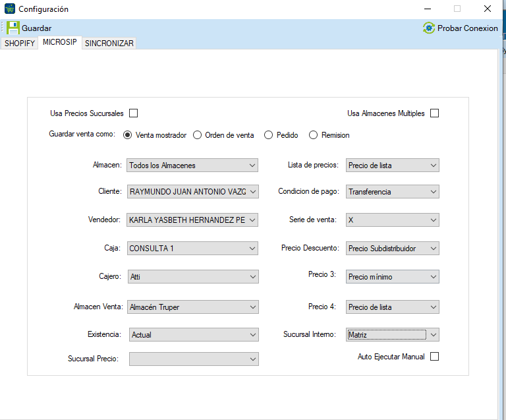Enable Usa Precios Sucursales checkbox
The width and height of the screenshot is (506, 420).
click(133, 113)
